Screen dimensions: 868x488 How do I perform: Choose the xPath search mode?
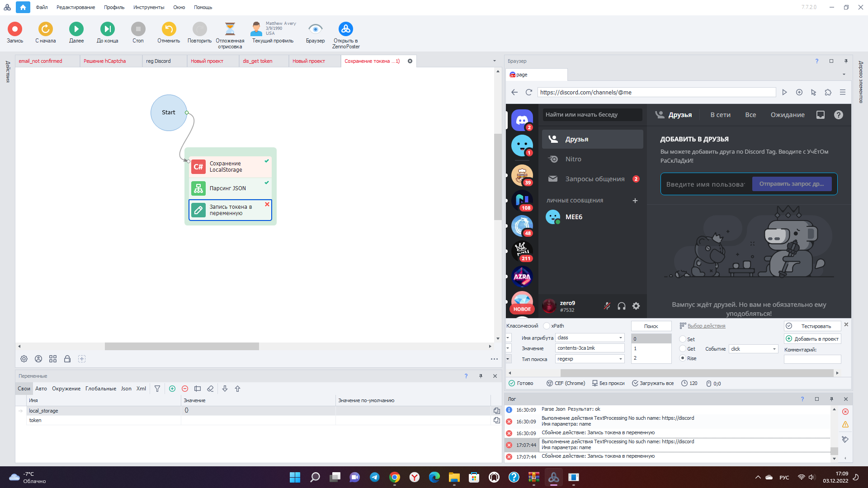pyautogui.click(x=547, y=326)
